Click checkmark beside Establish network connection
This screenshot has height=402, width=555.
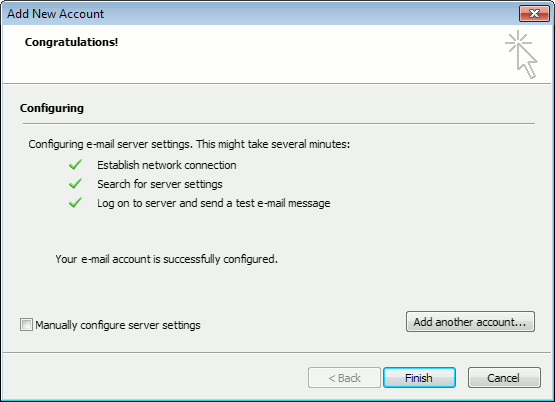tap(75, 165)
